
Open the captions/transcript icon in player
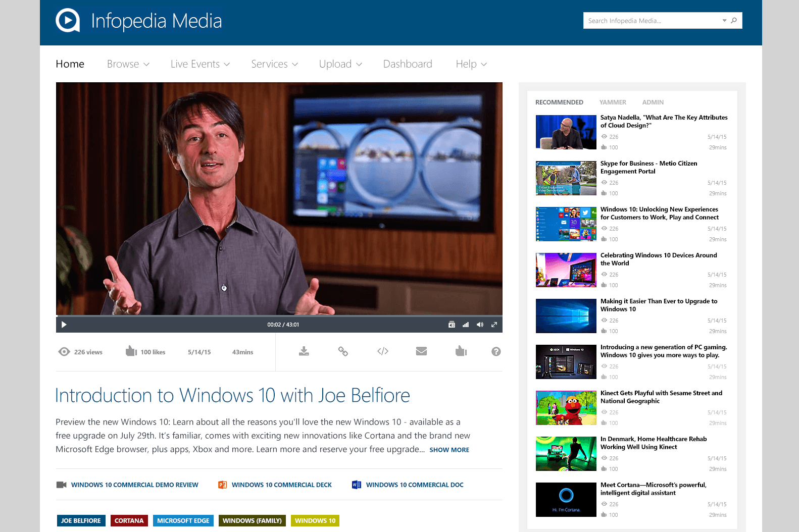(x=452, y=325)
